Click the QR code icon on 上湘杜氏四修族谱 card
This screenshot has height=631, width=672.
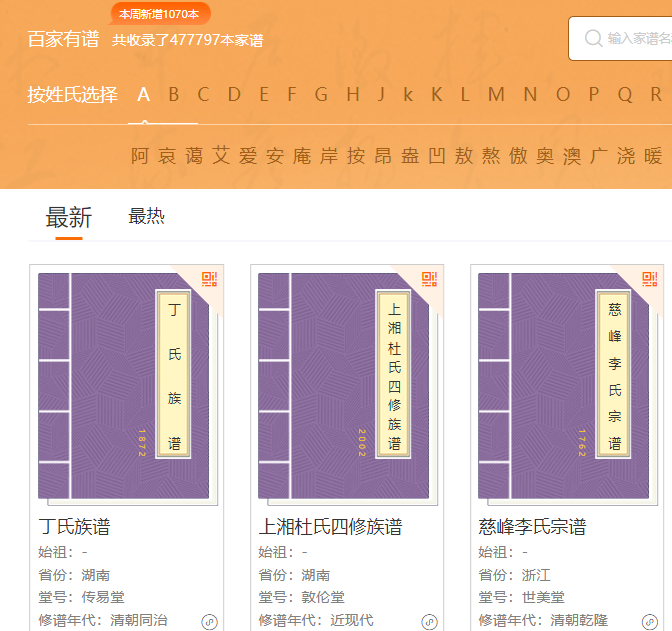429,279
